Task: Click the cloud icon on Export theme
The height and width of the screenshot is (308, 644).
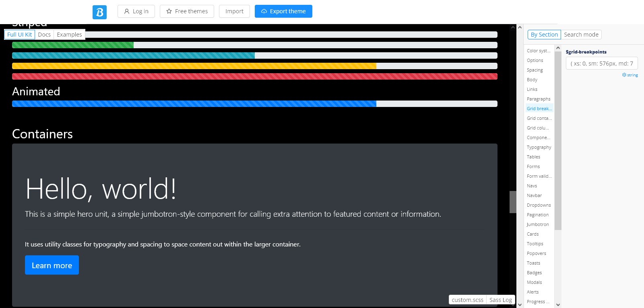Action: (264, 11)
